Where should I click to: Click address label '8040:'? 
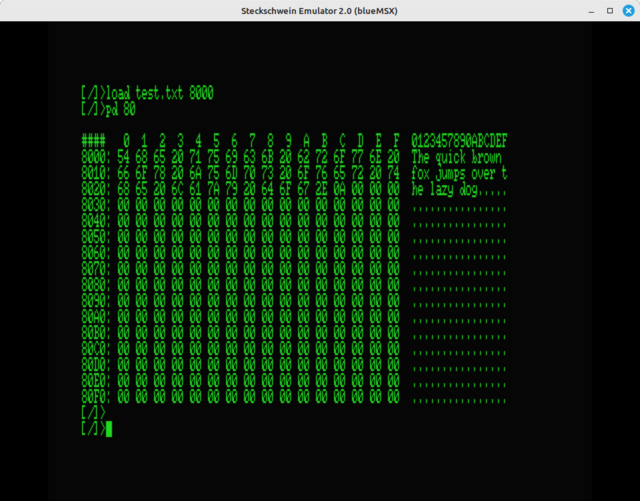(96, 221)
